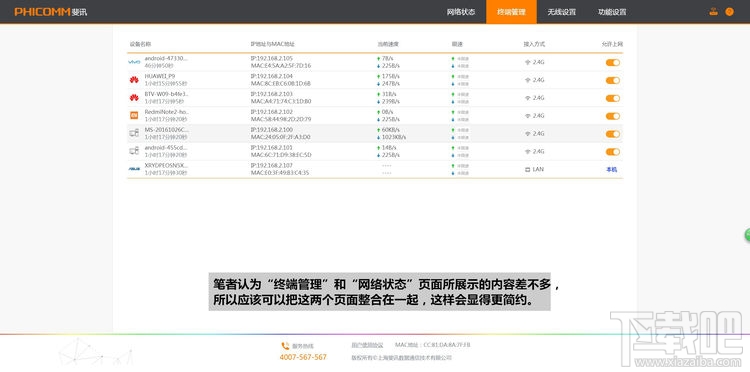Click the 设备名称 column header
This screenshot has width=750, height=372.
click(x=140, y=44)
